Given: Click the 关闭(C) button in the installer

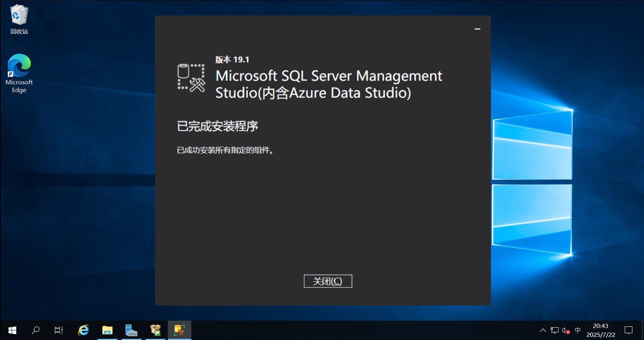Looking at the screenshot, I should pos(328,281).
